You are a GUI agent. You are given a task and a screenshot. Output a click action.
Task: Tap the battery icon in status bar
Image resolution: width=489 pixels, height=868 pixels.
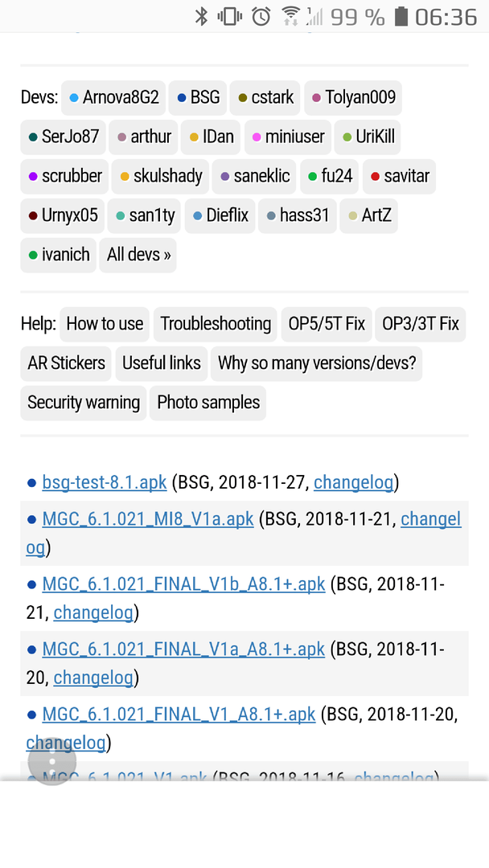[x=401, y=17]
